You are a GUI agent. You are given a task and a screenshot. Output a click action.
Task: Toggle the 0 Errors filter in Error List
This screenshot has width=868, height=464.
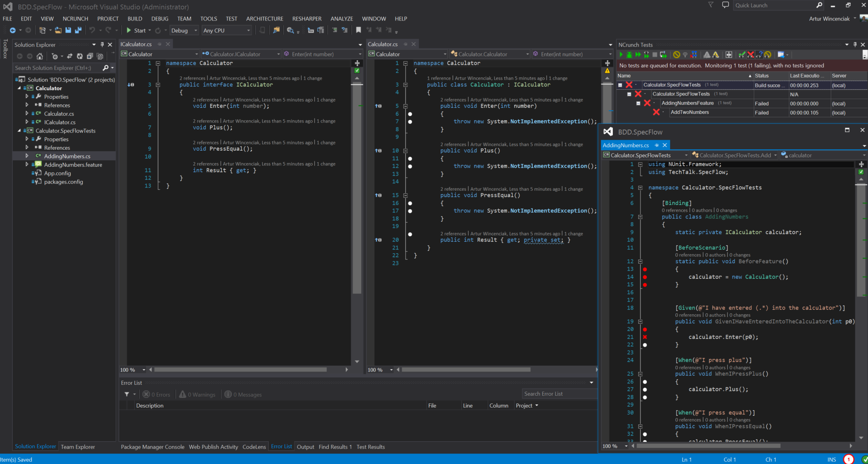click(156, 394)
